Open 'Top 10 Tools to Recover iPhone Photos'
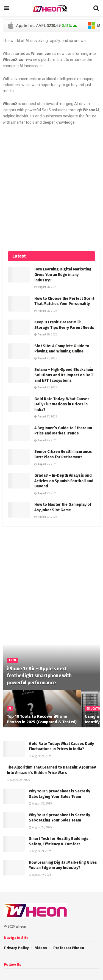This screenshot has width=103, height=980. tap(41, 719)
